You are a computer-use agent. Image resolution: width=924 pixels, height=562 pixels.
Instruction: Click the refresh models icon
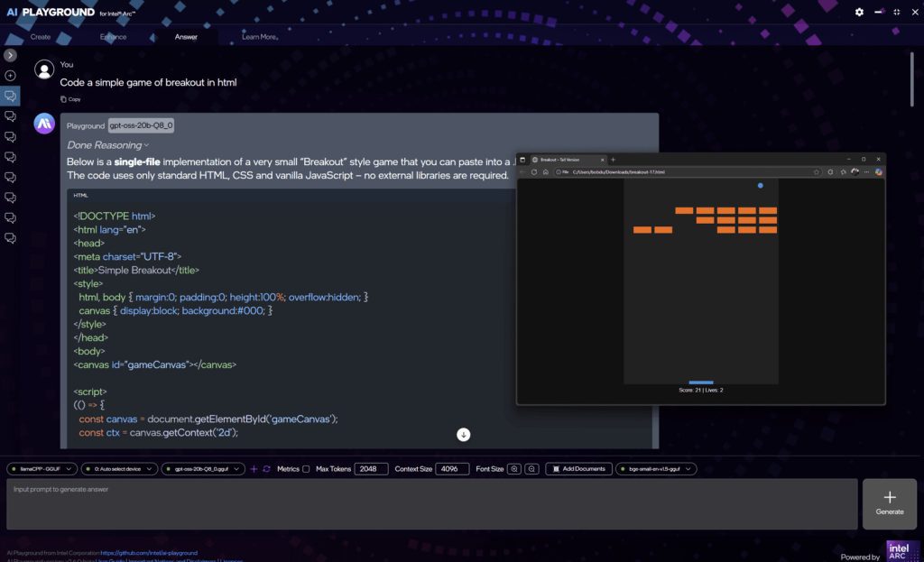[x=266, y=469]
